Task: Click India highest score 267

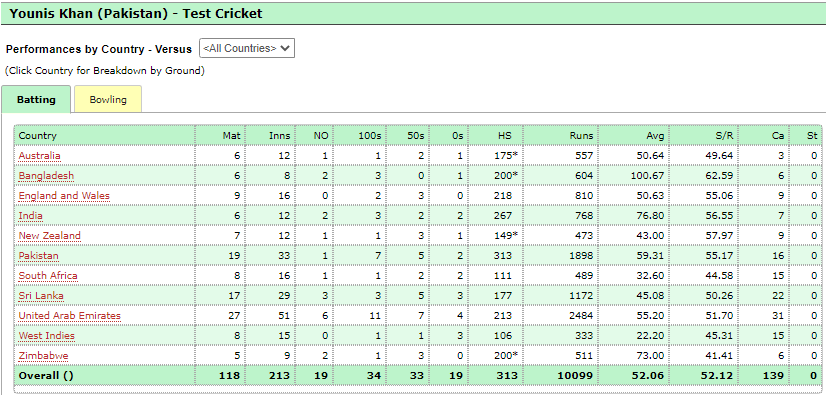Action: pyautogui.click(x=503, y=216)
